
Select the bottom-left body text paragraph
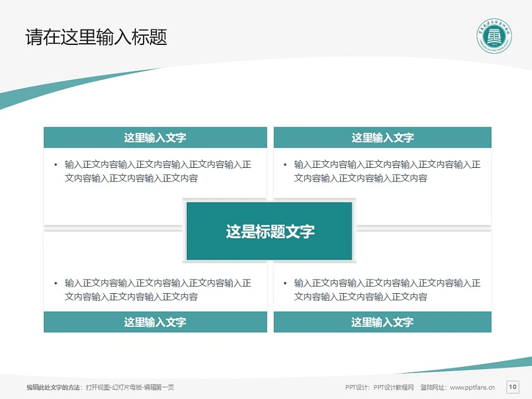click(158, 290)
